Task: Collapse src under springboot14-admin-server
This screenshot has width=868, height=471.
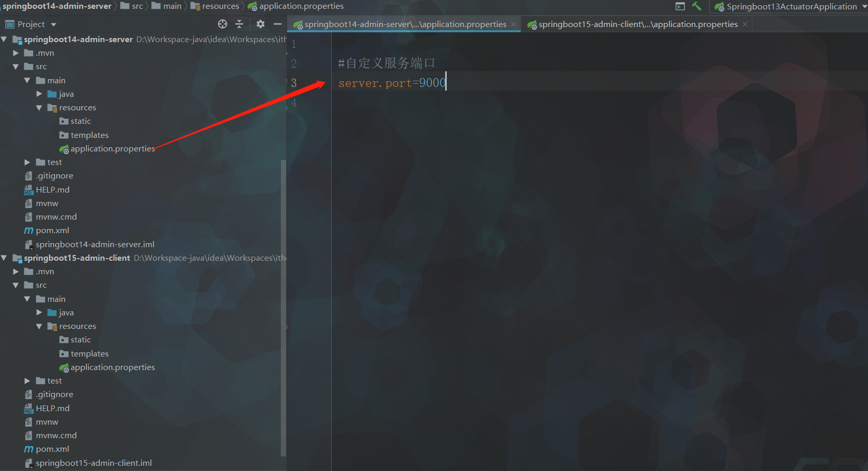Action: pos(16,67)
